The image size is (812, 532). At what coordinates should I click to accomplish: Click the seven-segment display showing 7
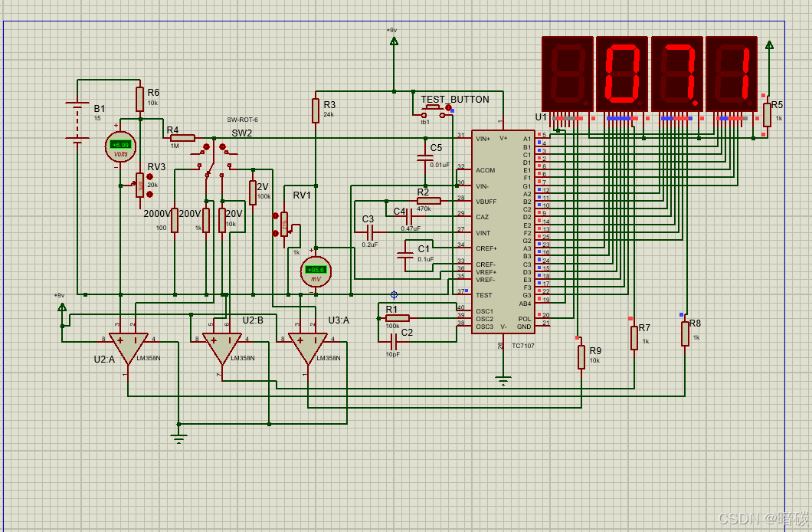pos(677,74)
